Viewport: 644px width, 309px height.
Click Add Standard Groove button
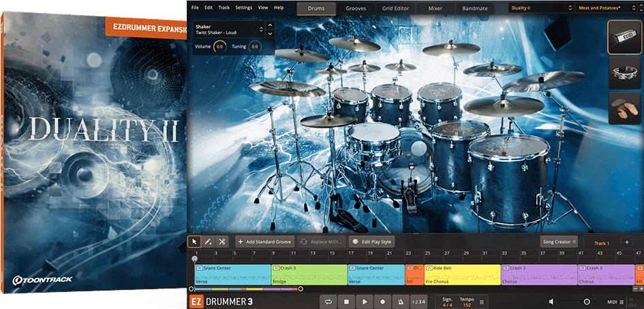click(264, 242)
